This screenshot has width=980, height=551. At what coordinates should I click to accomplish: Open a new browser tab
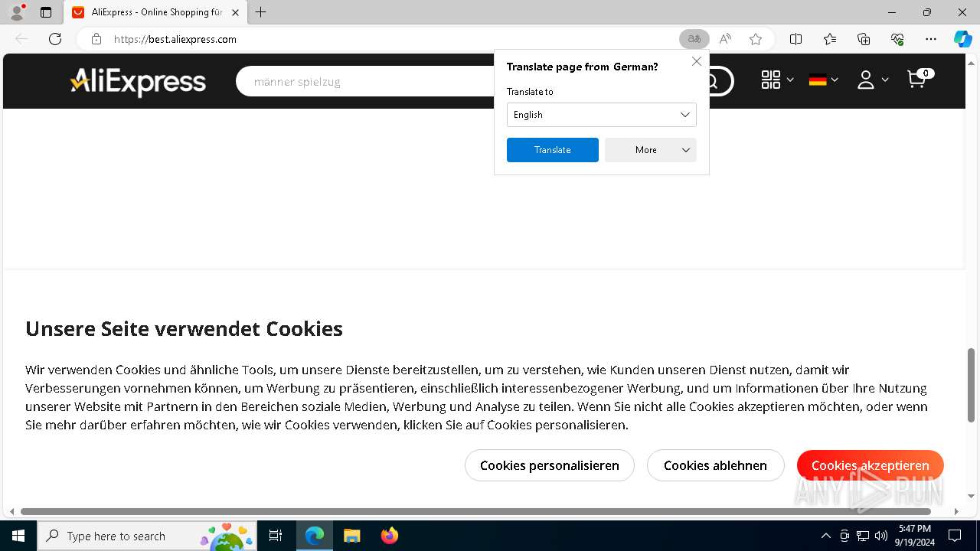[x=261, y=12]
